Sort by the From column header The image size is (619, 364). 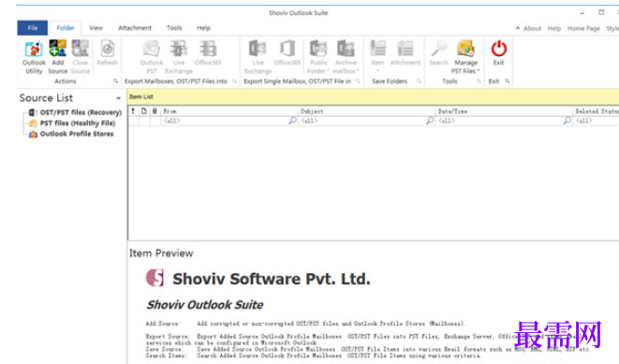[x=229, y=111]
